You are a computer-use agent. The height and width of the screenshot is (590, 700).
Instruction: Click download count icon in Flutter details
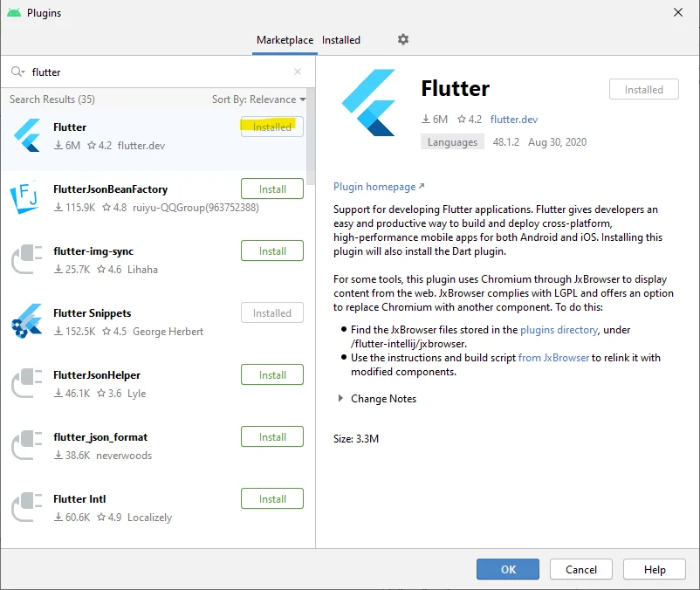[x=426, y=120]
